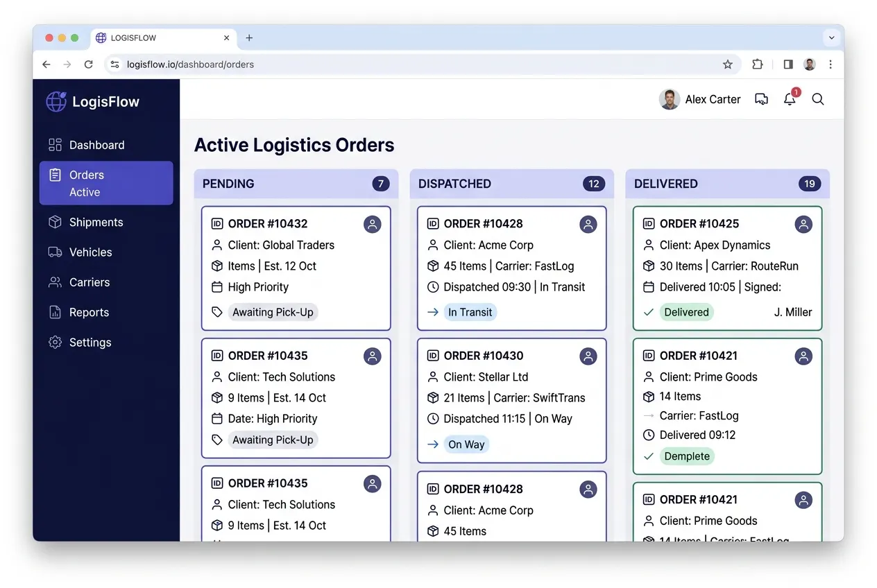Click the J. Miller signer name

793,312
